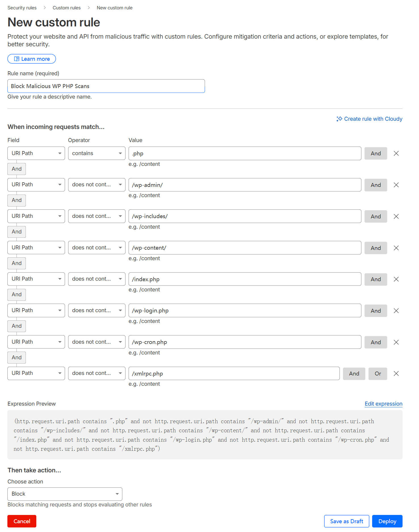Screen dimensions: 419x532
Task: Click the Edit expression link
Action: (384, 404)
